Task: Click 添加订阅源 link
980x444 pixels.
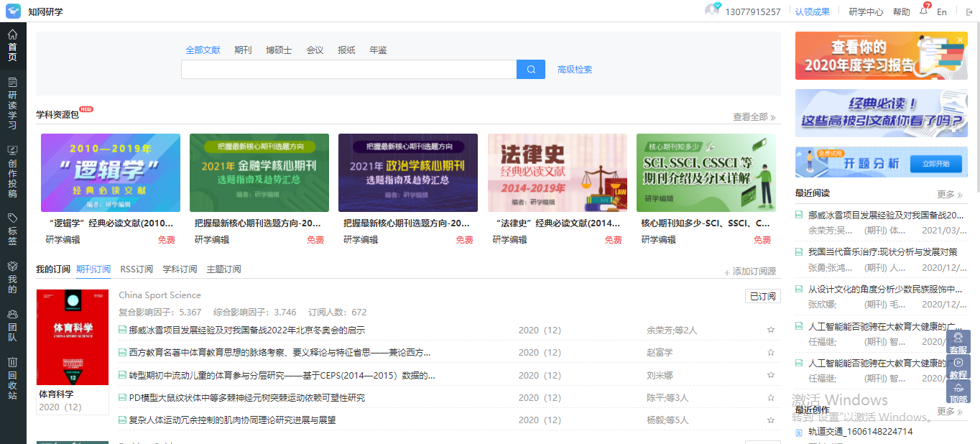Action: 751,272
